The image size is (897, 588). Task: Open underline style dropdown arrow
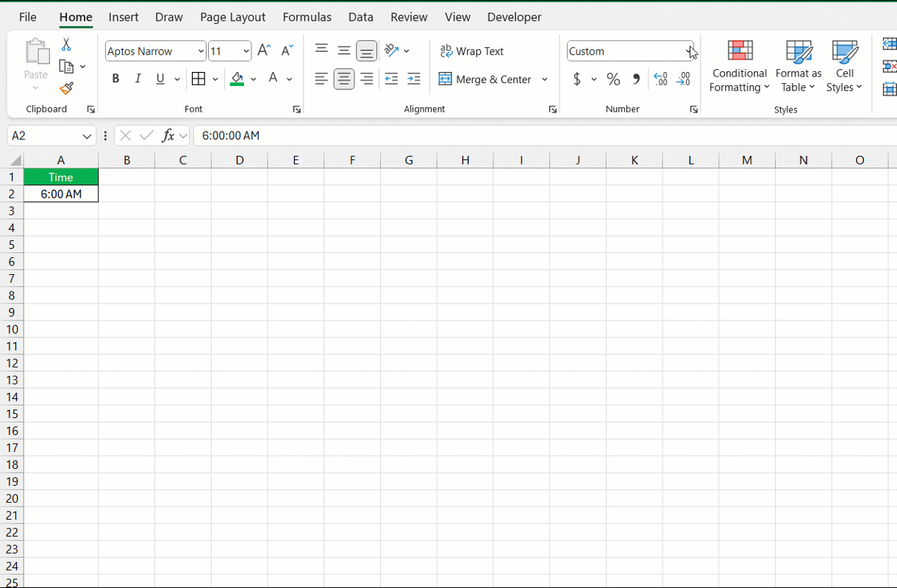pos(177,79)
